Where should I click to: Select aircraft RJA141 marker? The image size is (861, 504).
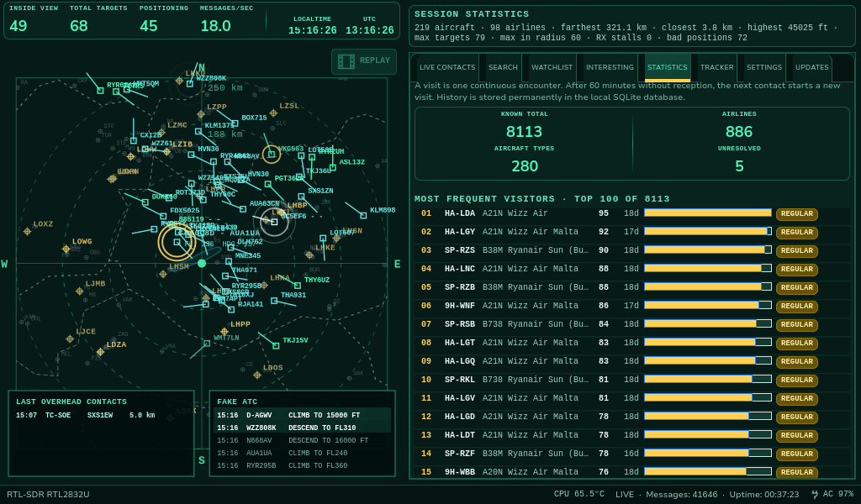pos(230,310)
